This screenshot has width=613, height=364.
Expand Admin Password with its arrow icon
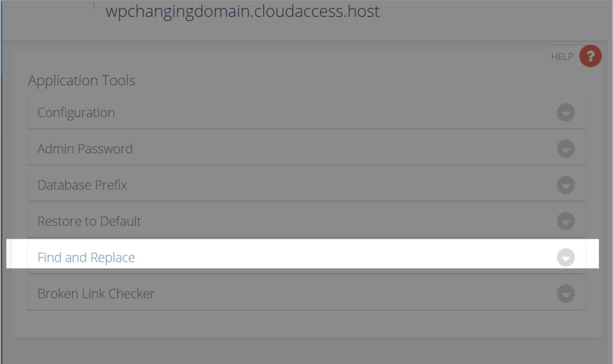click(566, 149)
